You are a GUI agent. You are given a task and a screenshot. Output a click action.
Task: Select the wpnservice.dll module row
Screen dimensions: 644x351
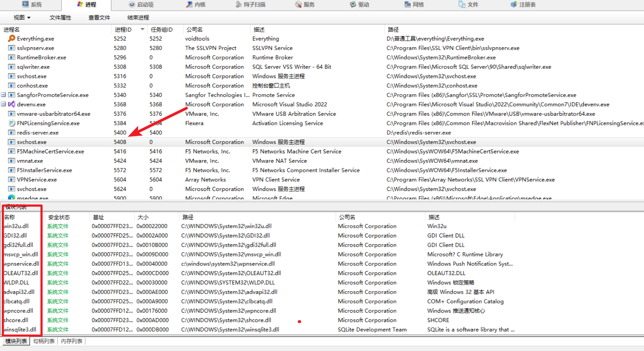tap(258, 264)
